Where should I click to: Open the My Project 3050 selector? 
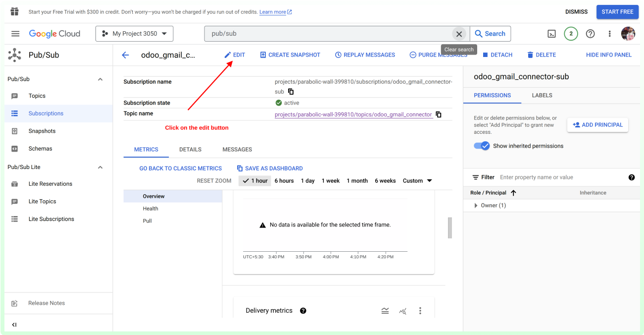134,34
